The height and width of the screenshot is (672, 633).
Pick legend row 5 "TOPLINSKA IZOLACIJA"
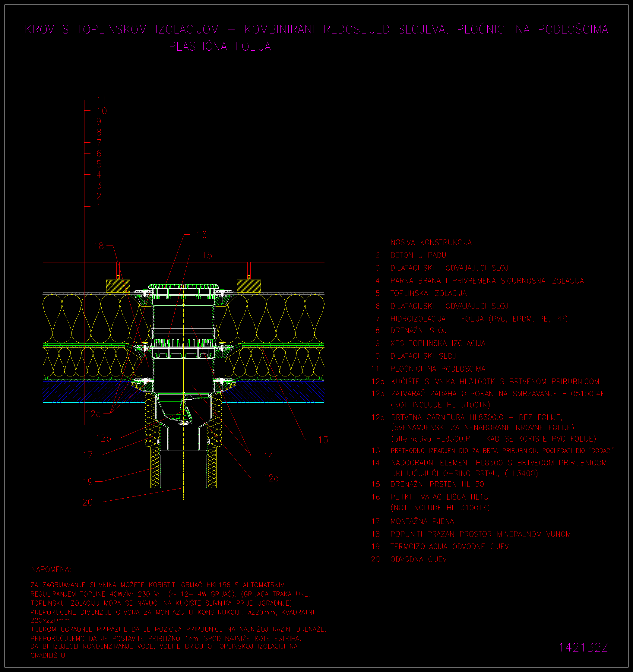point(429,293)
